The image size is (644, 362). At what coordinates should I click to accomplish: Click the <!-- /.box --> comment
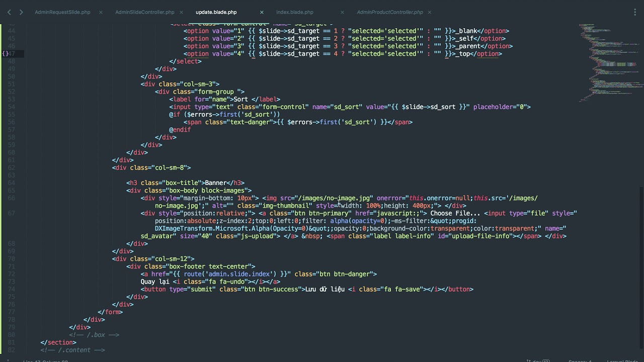[x=94, y=334]
